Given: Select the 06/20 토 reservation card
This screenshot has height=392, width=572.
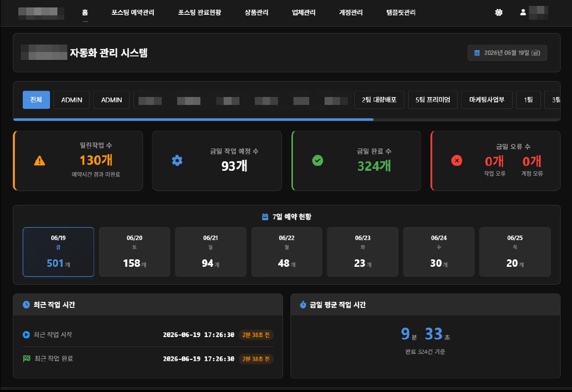Looking at the screenshot, I should [x=135, y=252].
